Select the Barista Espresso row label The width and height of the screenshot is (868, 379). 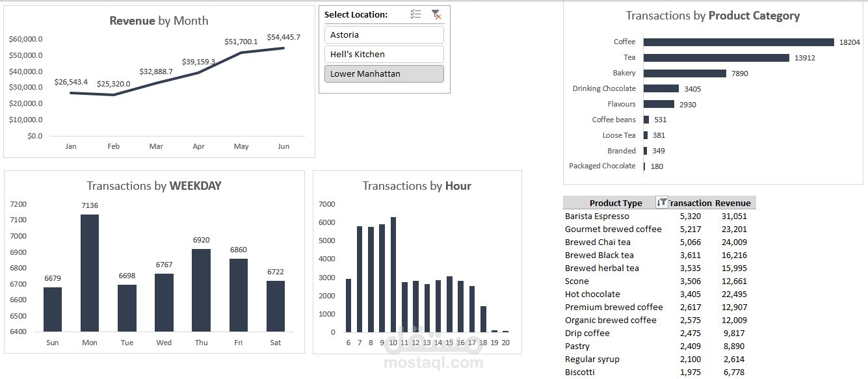tap(597, 216)
